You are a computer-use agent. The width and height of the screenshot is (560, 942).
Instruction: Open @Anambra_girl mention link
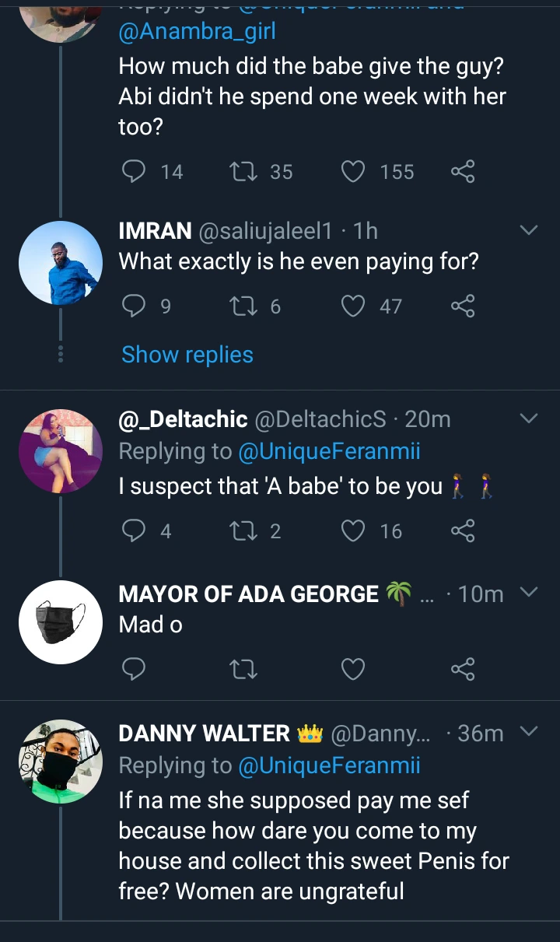[197, 31]
